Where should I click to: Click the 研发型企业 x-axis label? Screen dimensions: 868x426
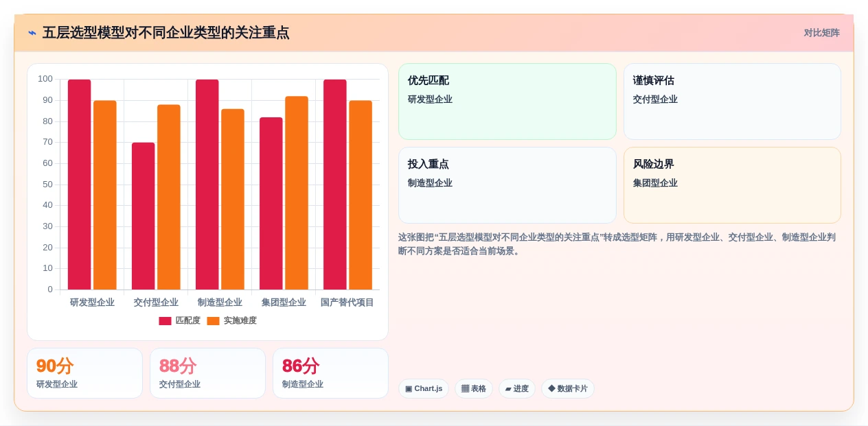[x=92, y=303]
